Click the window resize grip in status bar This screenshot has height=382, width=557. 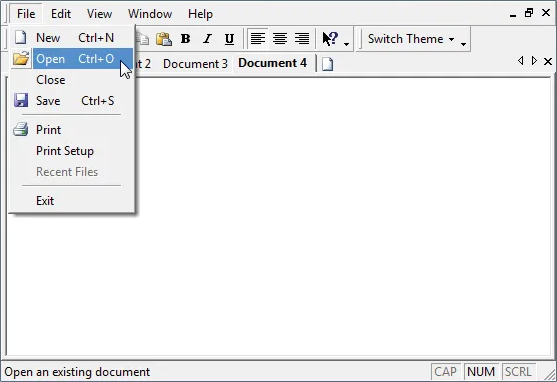(550, 374)
